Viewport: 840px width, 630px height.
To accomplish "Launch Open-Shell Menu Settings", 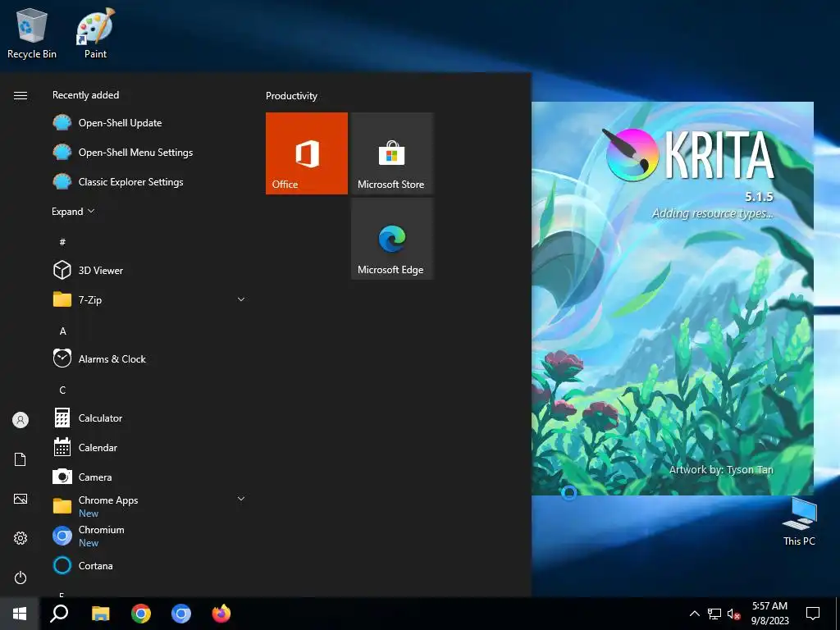I will 150,152.
